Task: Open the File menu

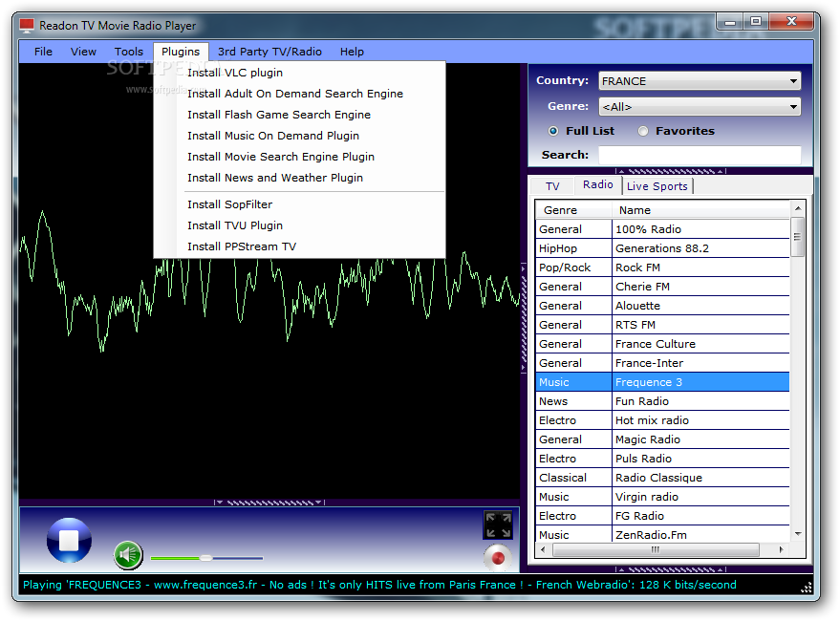Action: coord(43,52)
